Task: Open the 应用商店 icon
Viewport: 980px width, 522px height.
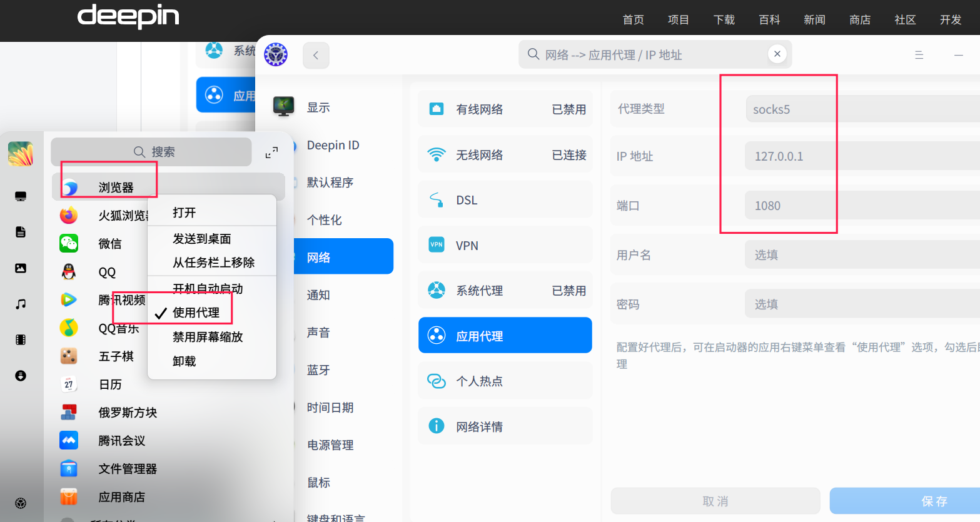Action: tap(69, 496)
